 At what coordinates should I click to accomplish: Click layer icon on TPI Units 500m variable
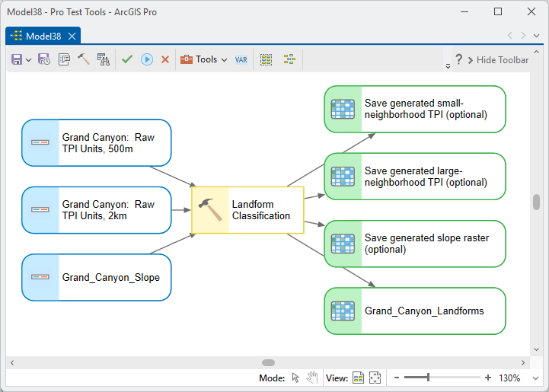click(40, 142)
